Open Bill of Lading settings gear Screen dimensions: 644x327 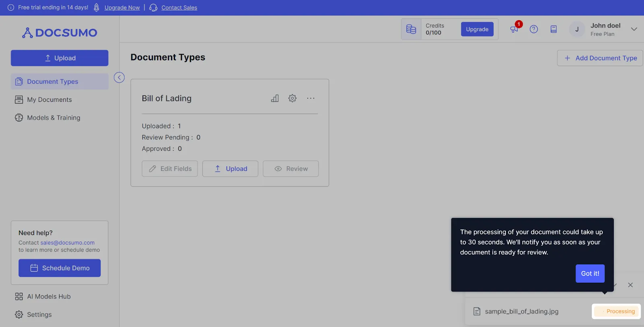point(293,98)
